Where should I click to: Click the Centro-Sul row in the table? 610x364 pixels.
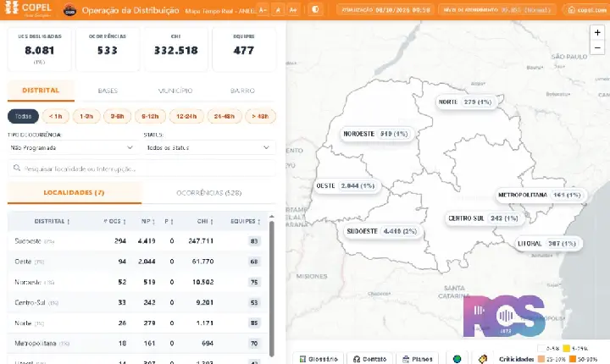click(138, 302)
